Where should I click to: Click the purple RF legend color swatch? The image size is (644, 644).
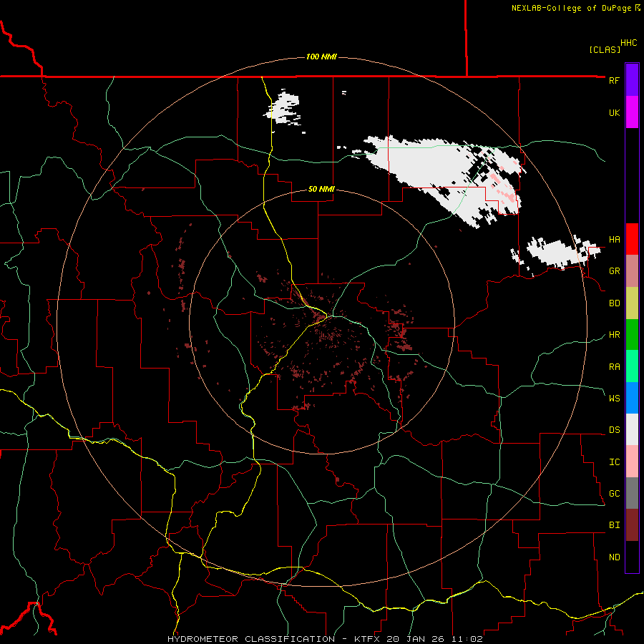(x=632, y=80)
